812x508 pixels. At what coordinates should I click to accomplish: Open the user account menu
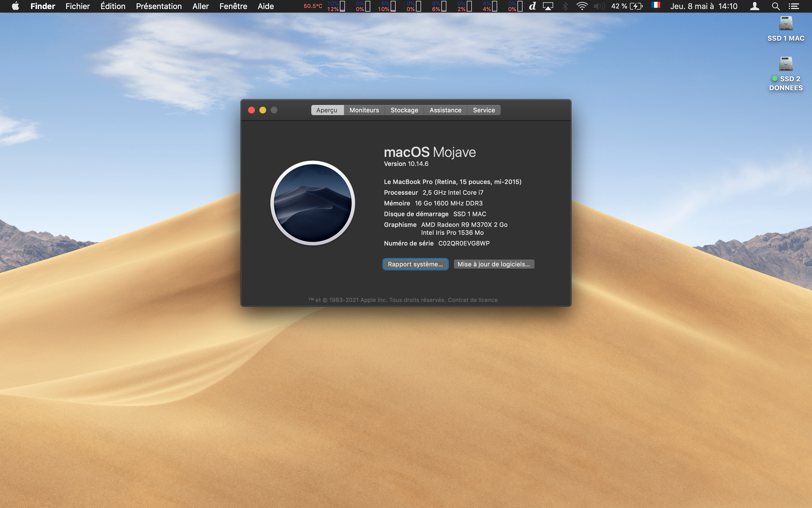754,6
